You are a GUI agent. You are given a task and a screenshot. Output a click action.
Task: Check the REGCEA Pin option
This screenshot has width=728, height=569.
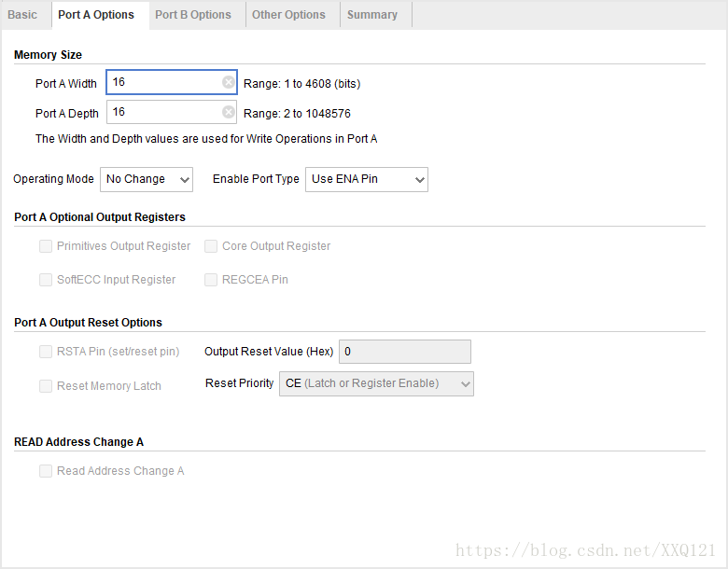coord(211,280)
